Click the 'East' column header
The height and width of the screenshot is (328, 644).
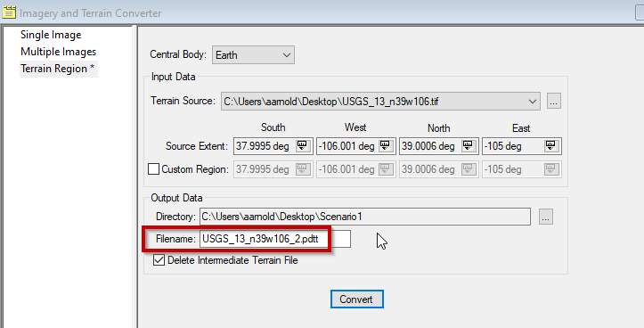(521, 127)
